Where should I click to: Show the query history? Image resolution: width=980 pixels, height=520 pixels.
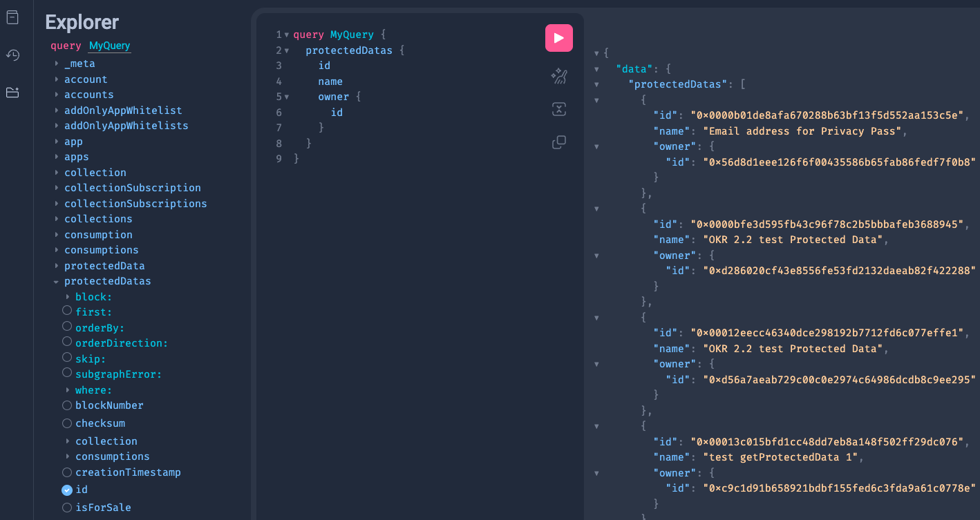pos(12,55)
